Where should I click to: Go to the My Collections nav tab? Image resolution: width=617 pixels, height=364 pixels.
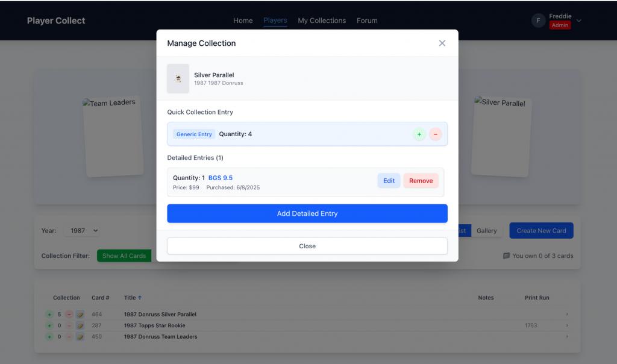pyautogui.click(x=322, y=20)
